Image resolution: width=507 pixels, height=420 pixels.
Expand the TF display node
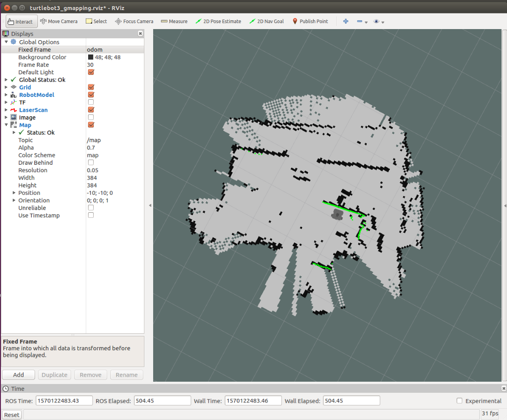[6, 102]
